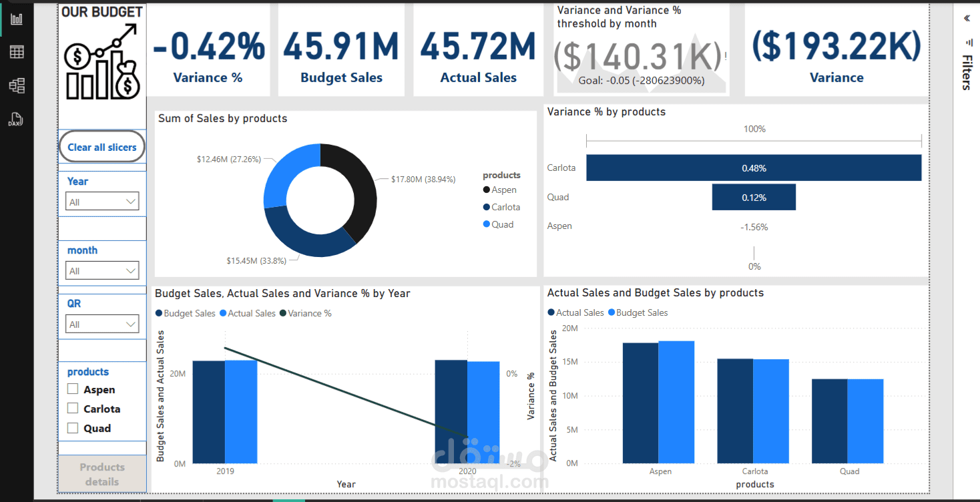The width and height of the screenshot is (980, 502).
Task: Click the Aspen -1.56% funnel value
Action: point(754,227)
